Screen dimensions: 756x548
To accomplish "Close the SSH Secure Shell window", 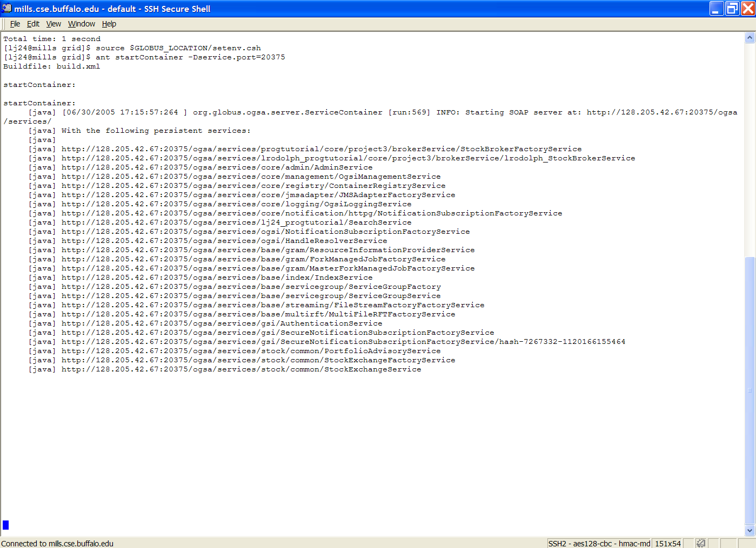I will click(x=748, y=9).
